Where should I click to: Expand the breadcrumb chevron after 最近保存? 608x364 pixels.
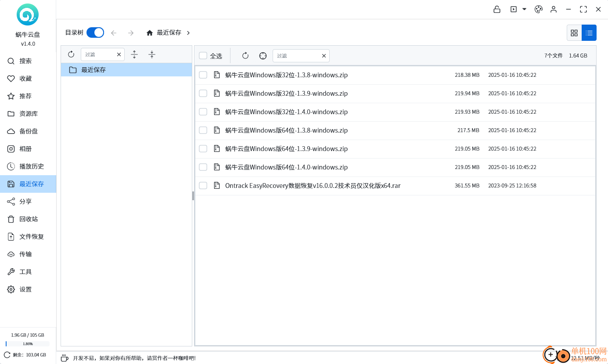pos(188,33)
